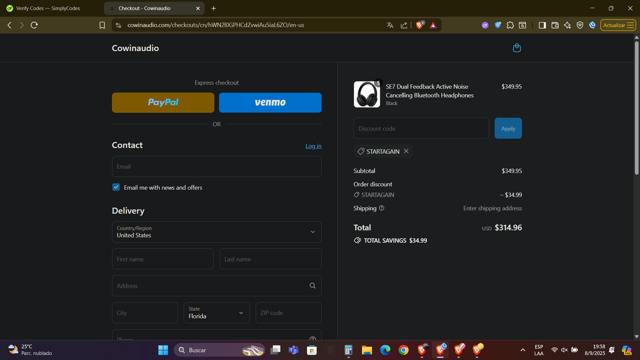Click the Apply discount button
The image size is (640, 360).
(508, 129)
